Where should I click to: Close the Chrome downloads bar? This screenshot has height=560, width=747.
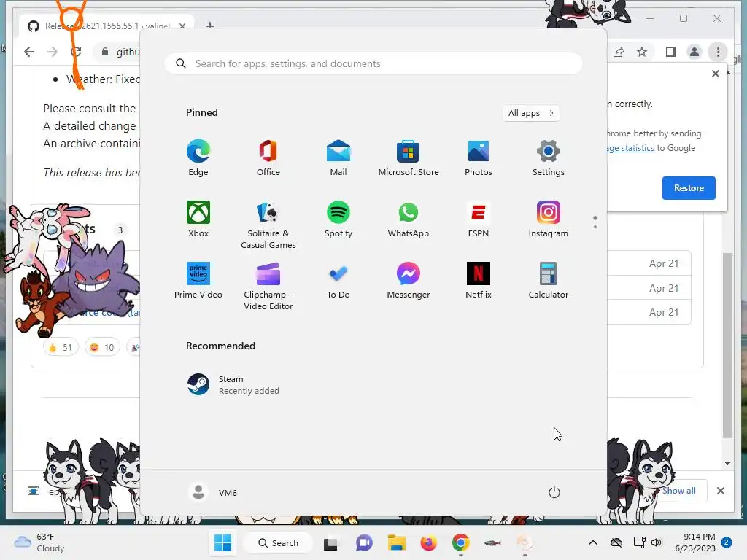coord(721,491)
